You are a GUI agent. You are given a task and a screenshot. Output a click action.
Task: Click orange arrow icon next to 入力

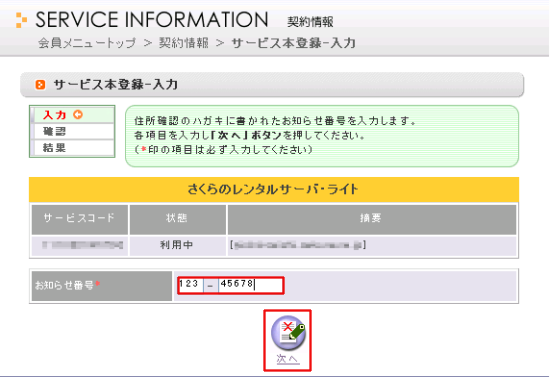click(78, 114)
